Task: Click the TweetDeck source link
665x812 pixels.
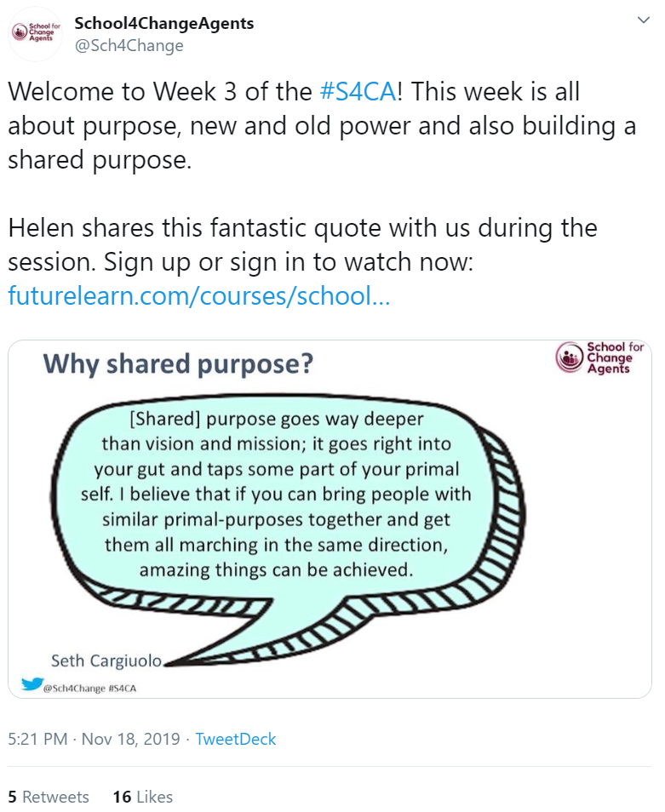Action: pyautogui.click(x=236, y=739)
